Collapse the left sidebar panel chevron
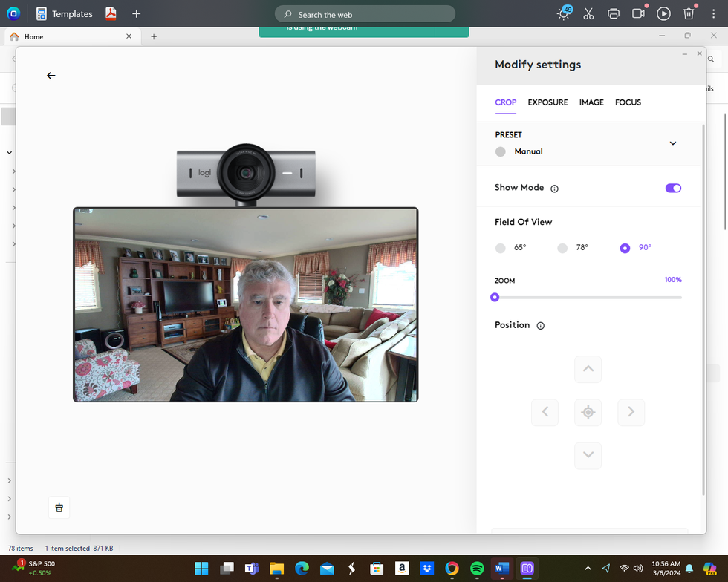Screen dimensions: 728x582 [x=10, y=152]
